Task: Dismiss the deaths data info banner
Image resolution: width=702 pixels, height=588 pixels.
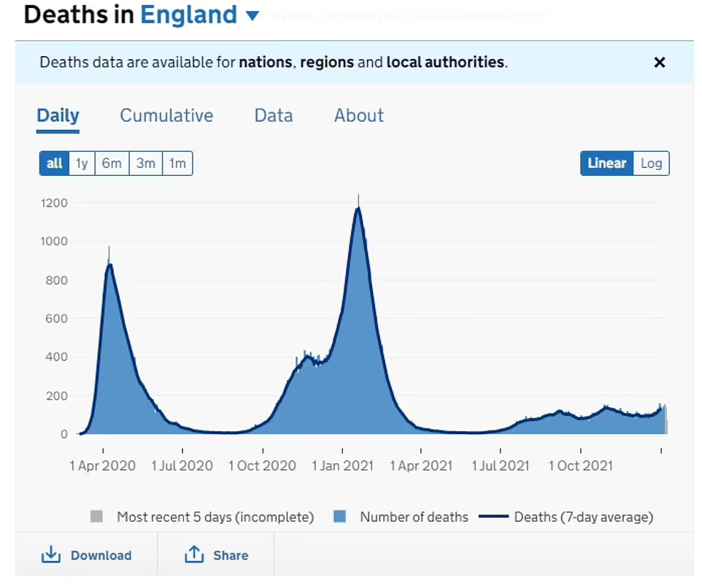Action: tap(660, 62)
